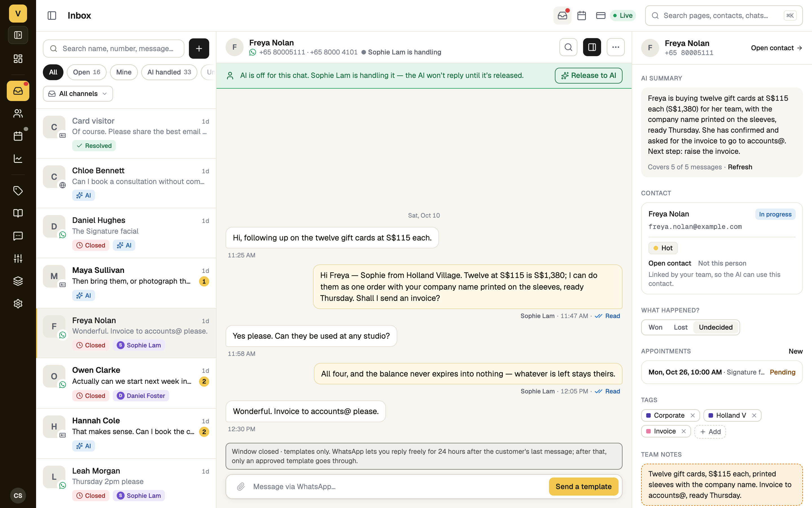Image resolution: width=812 pixels, height=508 pixels.
Task: Open the Maya Sullivan conversation
Action: [126, 283]
